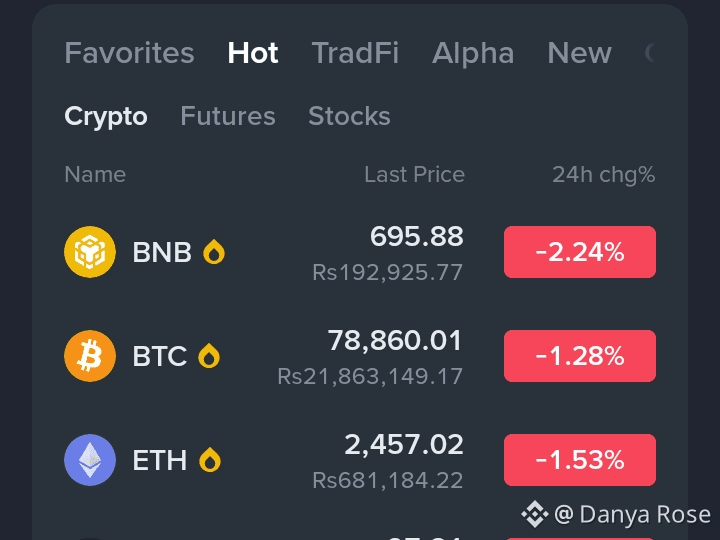Toggle BTC -1.28% change badge
Screen dimensions: 720x540
[579, 356]
